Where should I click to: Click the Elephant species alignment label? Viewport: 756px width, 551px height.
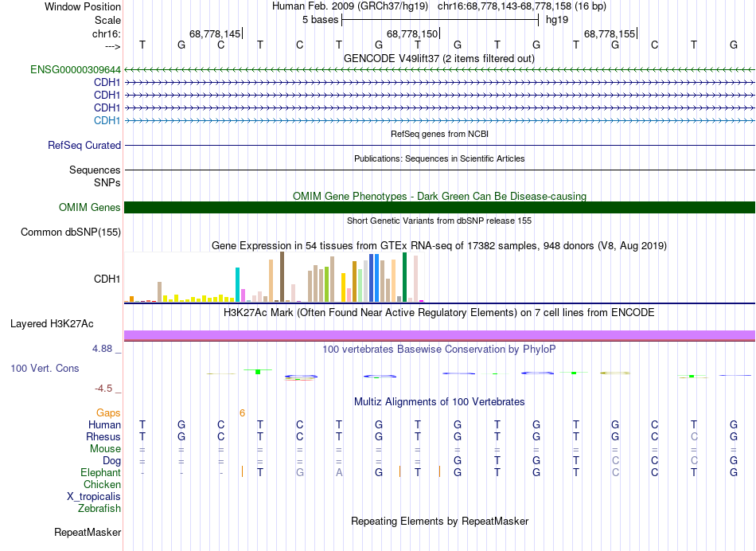point(101,472)
